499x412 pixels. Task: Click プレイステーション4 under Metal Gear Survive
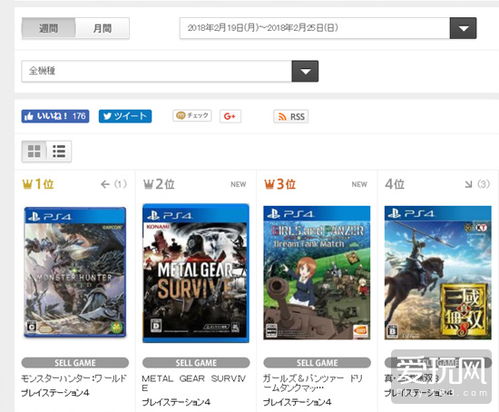coord(176,402)
